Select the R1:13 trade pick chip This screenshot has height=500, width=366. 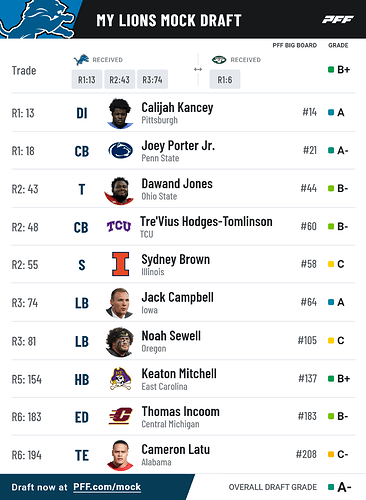click(87, 79)
